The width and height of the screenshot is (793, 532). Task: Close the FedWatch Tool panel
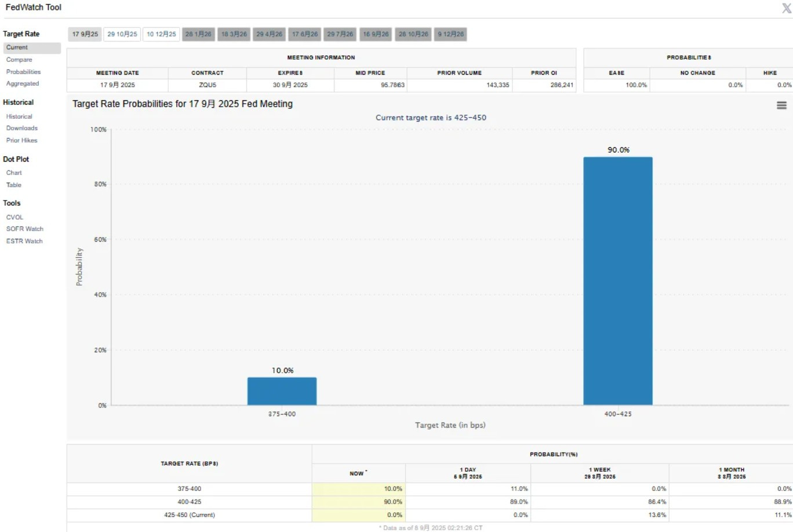coord(787,8)
